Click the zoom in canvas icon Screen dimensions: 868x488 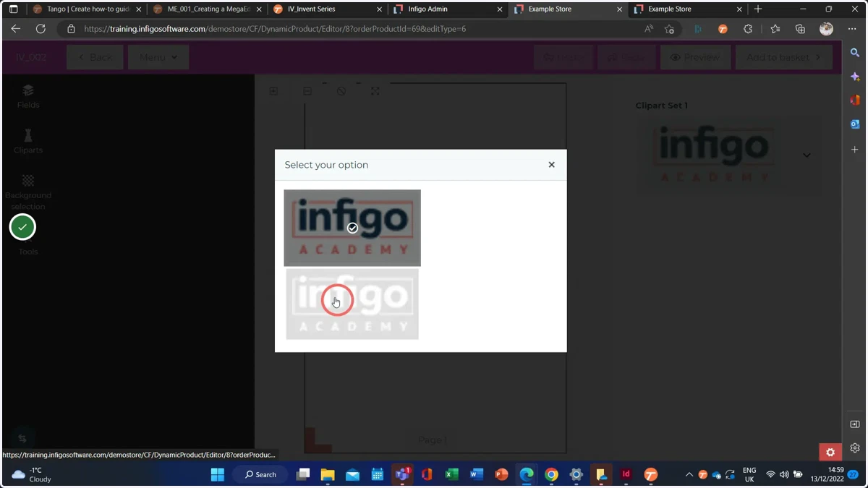point(273,91)
